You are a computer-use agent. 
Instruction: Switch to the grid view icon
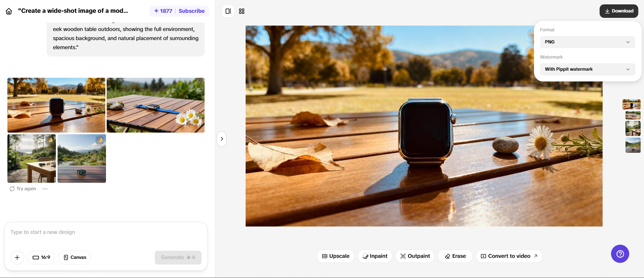(x=242, y=11)
